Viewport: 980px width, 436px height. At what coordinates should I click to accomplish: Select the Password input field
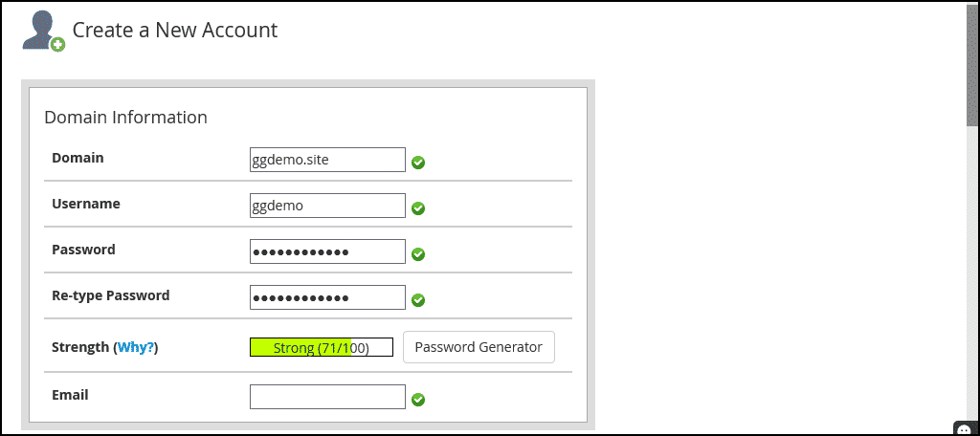coord(327,251)
